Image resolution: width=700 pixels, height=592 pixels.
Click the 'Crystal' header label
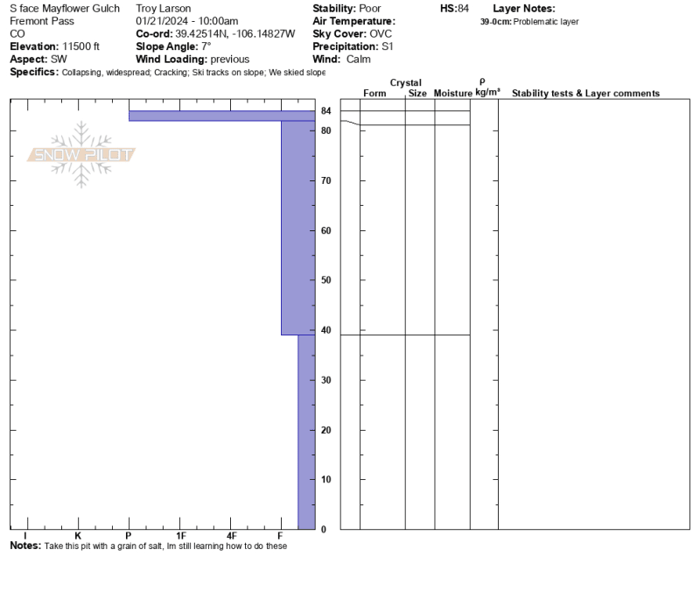[x=405, y=83]
